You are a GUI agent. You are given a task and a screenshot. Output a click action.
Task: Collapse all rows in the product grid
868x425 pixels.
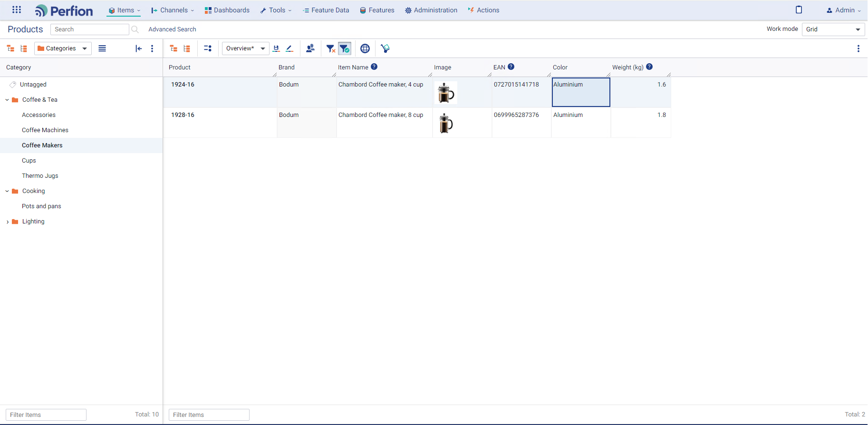pos(187,48)
